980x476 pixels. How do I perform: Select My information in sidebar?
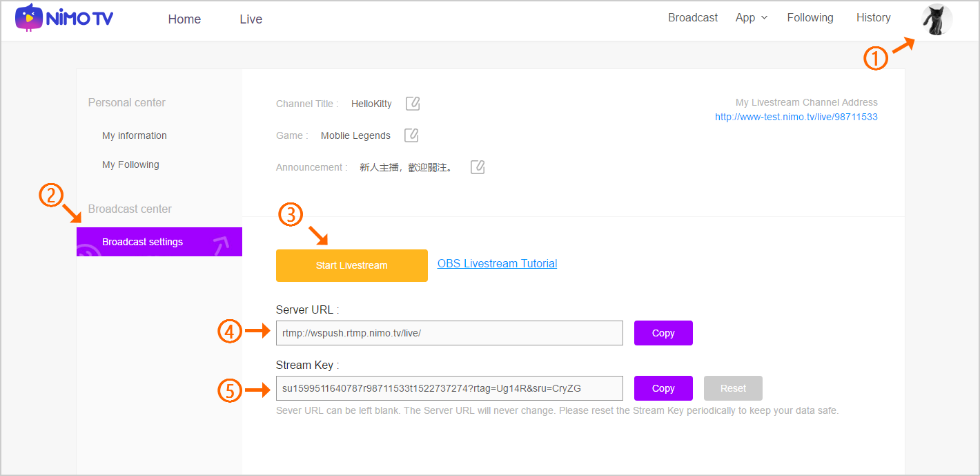coord(135,135)
